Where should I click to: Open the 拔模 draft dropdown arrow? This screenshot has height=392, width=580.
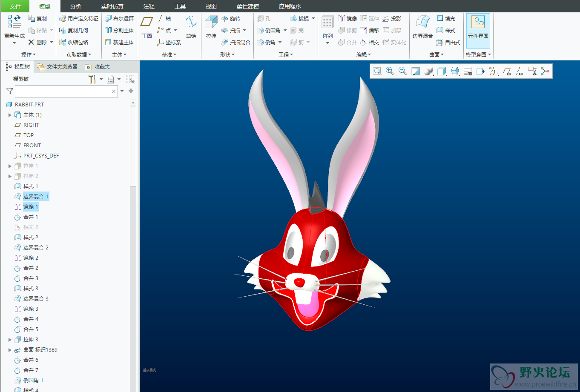313,18
